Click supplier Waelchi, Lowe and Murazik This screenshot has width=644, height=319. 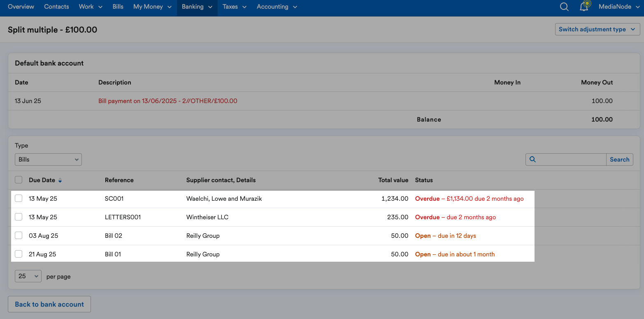224,199
